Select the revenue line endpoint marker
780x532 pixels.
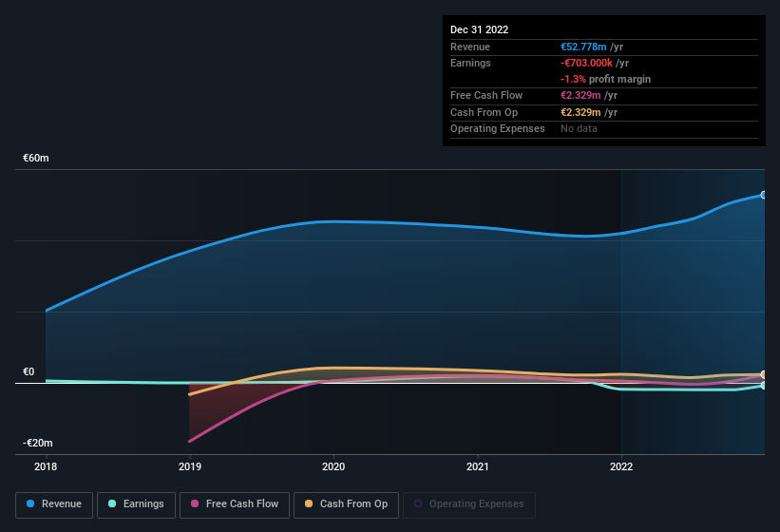[764, 195]
